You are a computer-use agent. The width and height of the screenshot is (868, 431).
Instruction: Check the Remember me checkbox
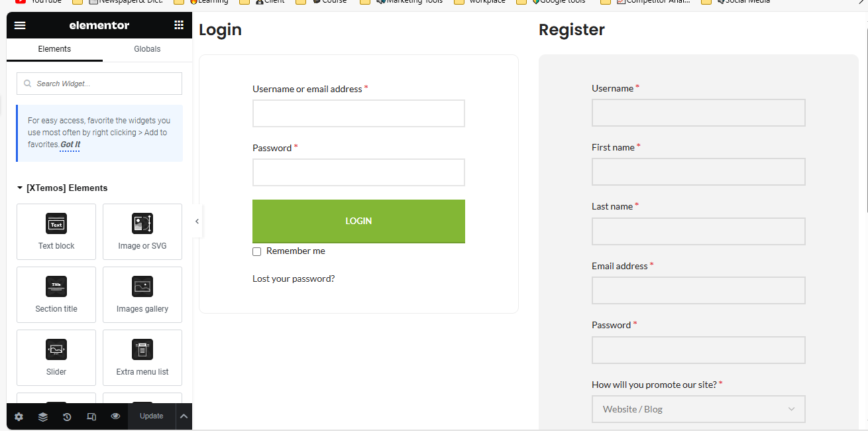click(x=257, y=252)
